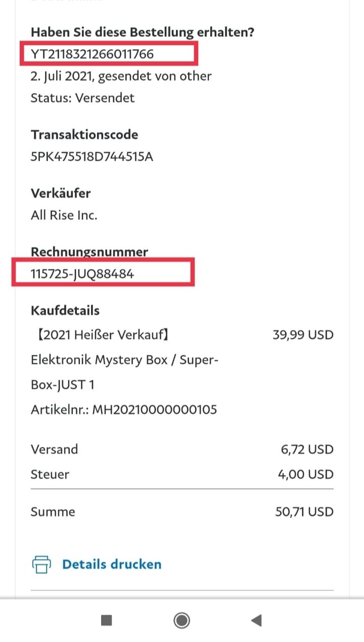Click the Status: Versendet text
Screen dimensions: 364x642
[x=82, y=98]
